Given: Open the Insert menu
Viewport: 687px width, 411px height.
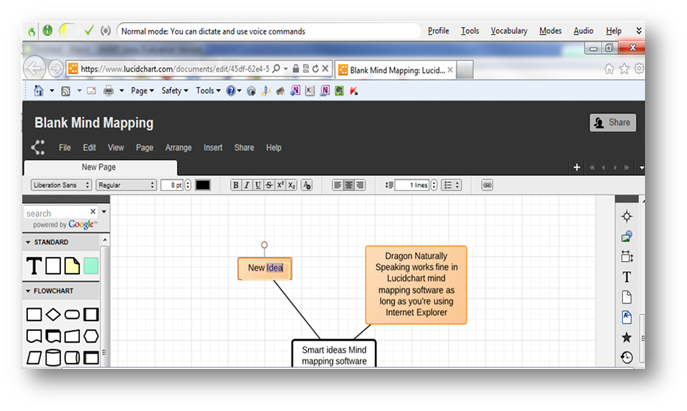Looking at the screenshot, I should click(x=213, y=147).
